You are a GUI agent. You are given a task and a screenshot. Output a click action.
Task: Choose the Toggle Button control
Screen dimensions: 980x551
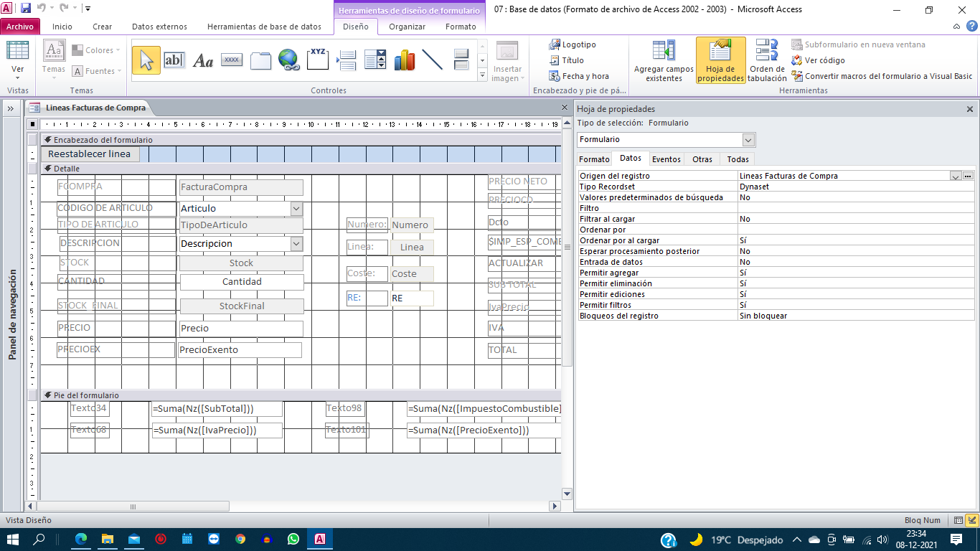461,60
